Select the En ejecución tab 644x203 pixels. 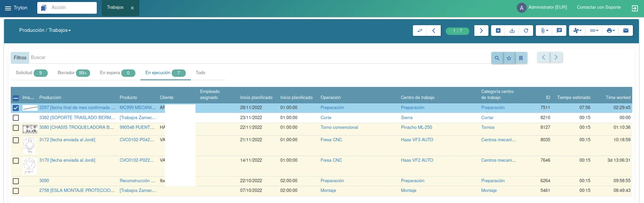point(165,73)
